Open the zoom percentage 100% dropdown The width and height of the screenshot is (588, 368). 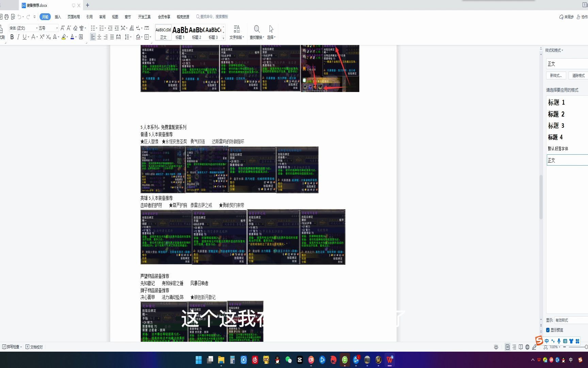click(555, 347)
